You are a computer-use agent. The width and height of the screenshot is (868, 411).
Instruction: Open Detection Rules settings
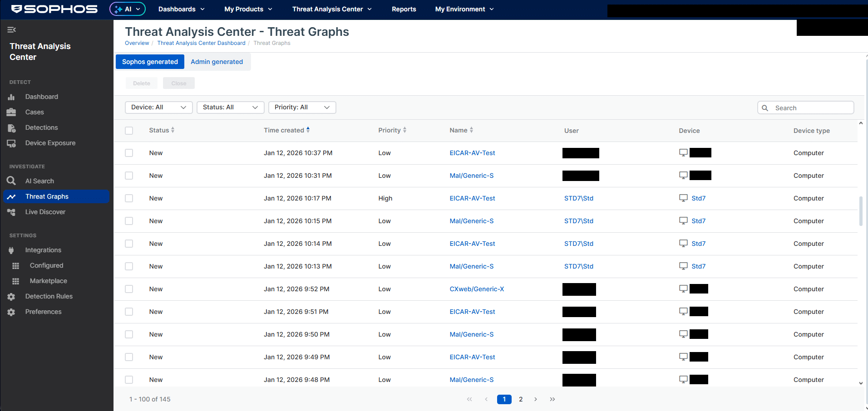click(x=49, y=296)
